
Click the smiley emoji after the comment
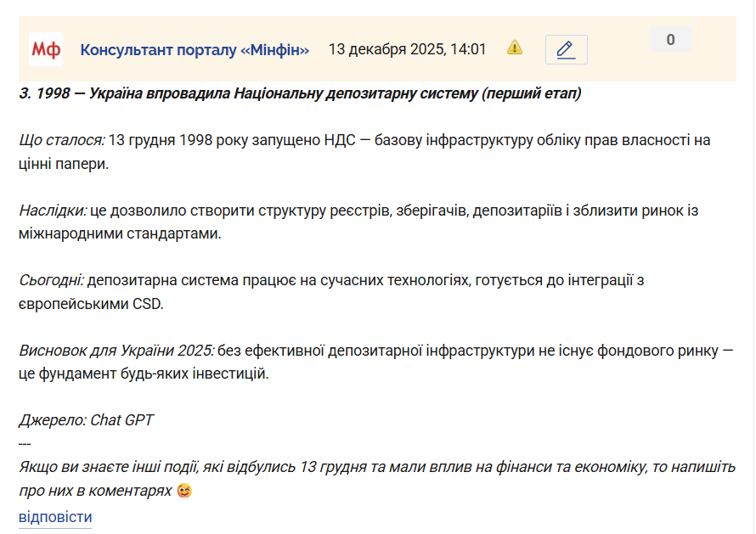coord(184,492)
